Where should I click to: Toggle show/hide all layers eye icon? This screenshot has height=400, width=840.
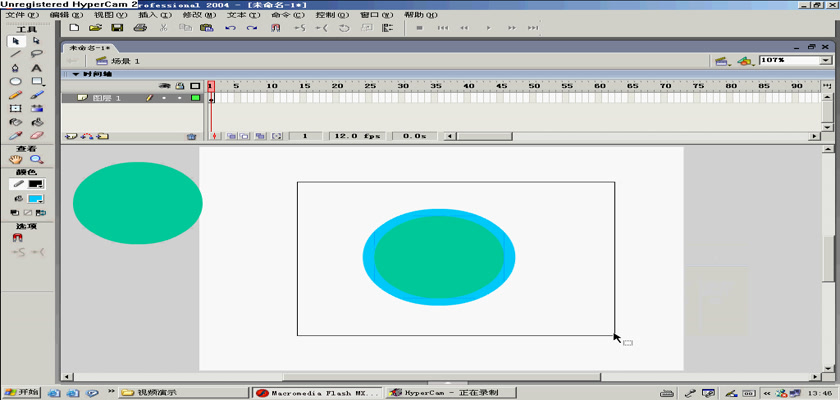click(x=166, y=86)
